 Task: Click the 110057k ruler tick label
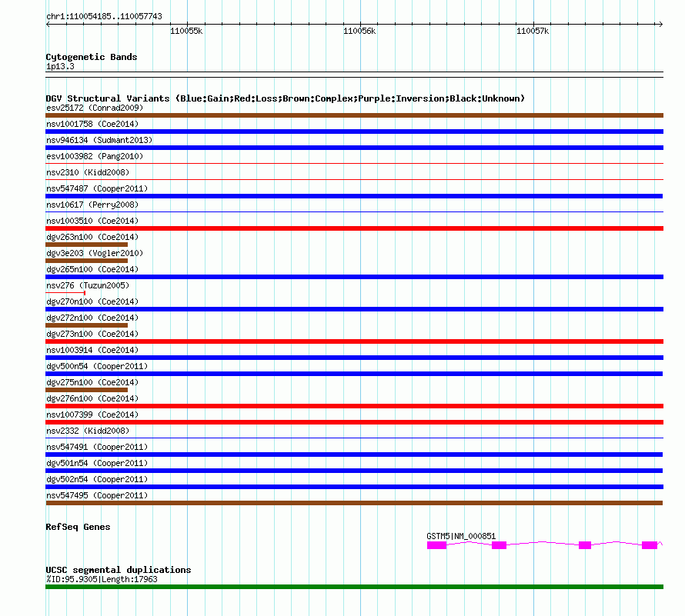(x=533, y=31)
